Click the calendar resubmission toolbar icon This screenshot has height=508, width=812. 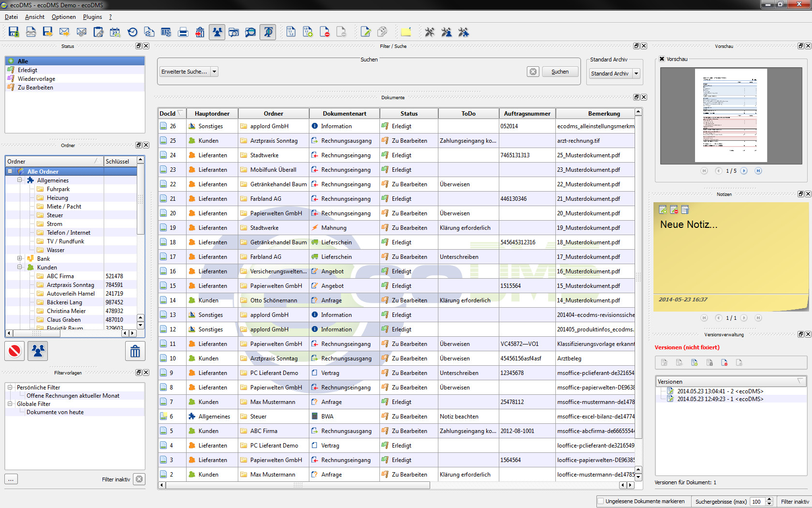click(115, 32)
